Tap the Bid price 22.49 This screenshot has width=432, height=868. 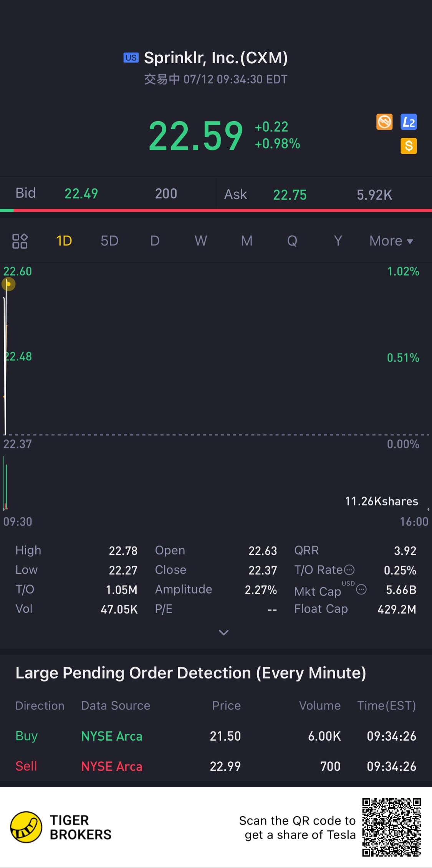coord(81,194)
